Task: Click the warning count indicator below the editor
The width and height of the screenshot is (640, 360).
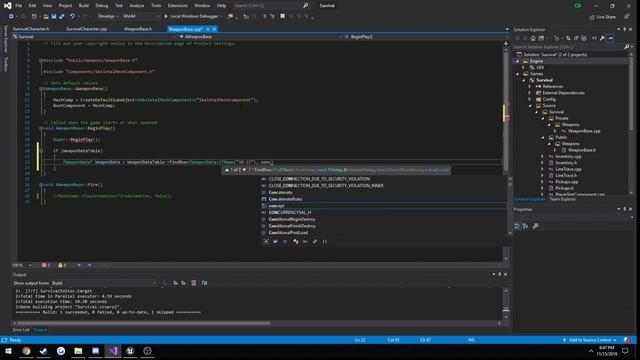Action: pyautogui.click(x=62, y=265)
